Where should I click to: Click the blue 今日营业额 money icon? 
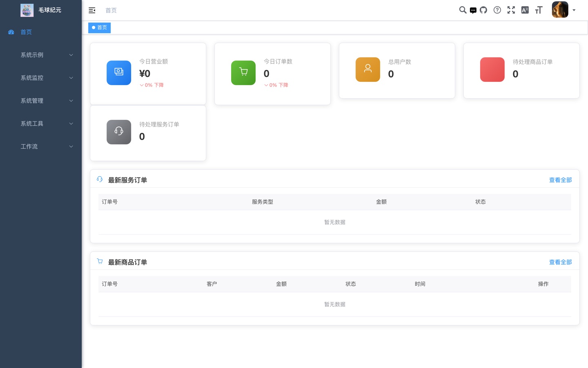119,73
